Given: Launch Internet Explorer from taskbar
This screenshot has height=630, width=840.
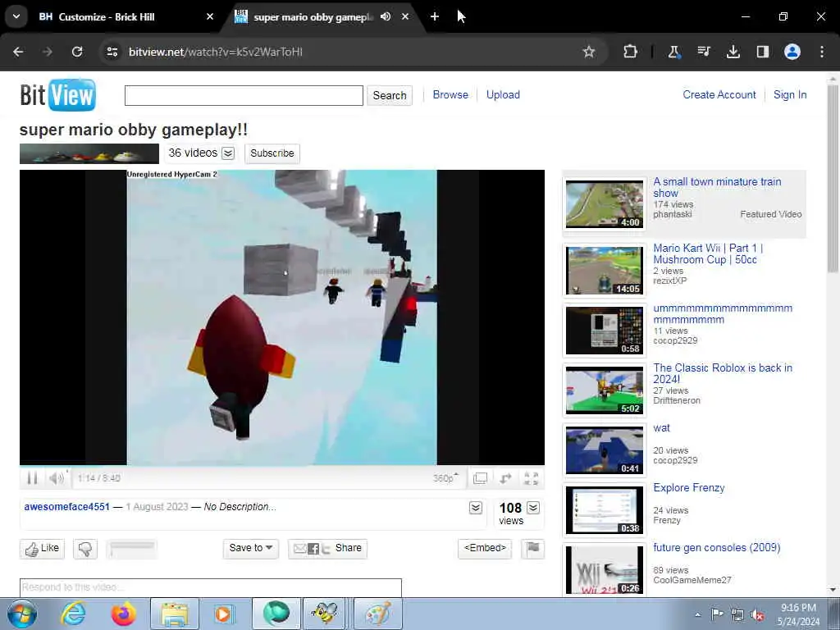Looking at the screenshot, I should point(73,614).
